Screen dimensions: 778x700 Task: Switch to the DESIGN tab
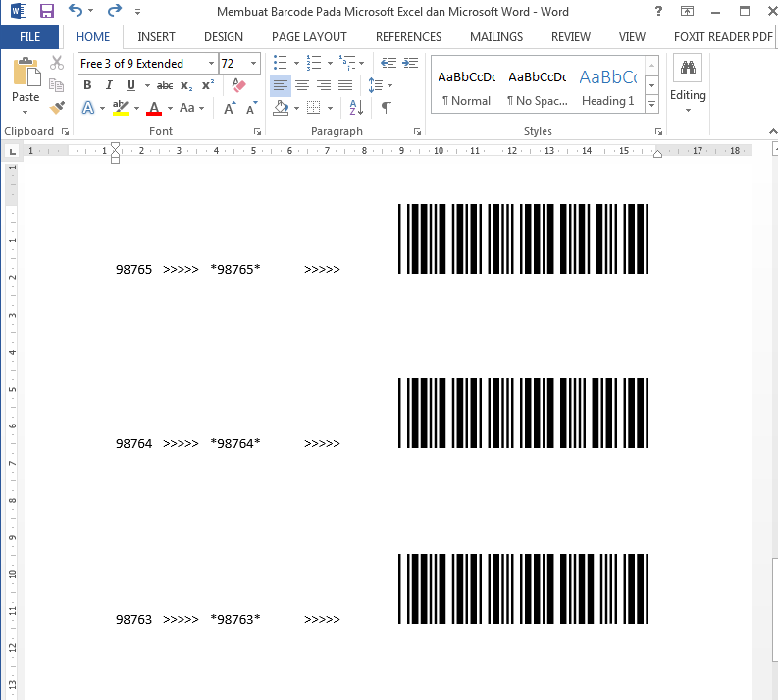pyautogui.click(x=224, y=37)
